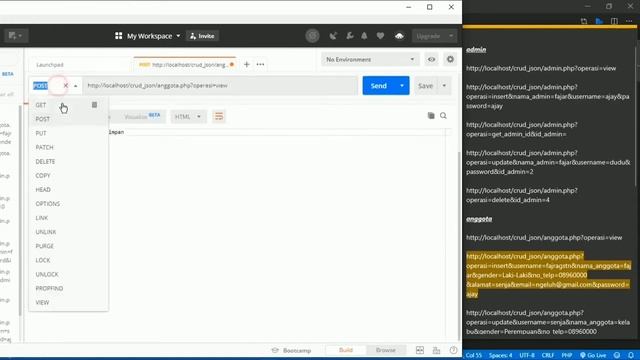The image size is (640, 360).
Task: Switch to Build mode
Action: pos(346,350)
